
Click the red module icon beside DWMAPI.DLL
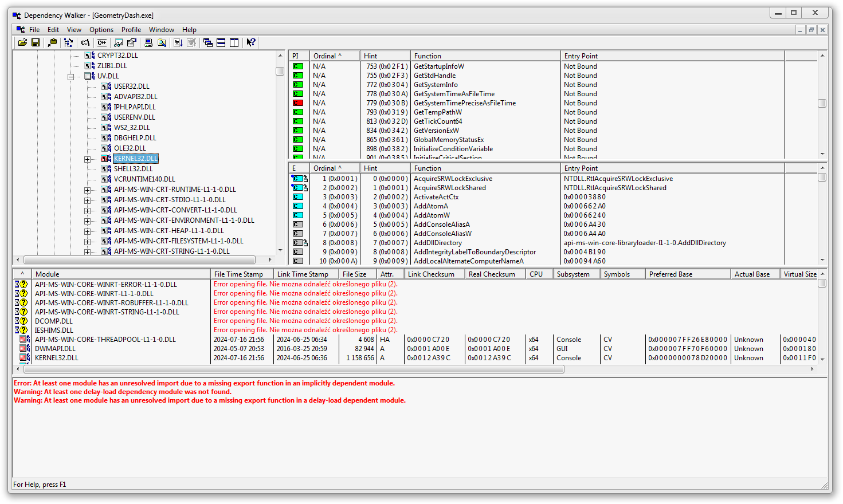tap(25, 348)
